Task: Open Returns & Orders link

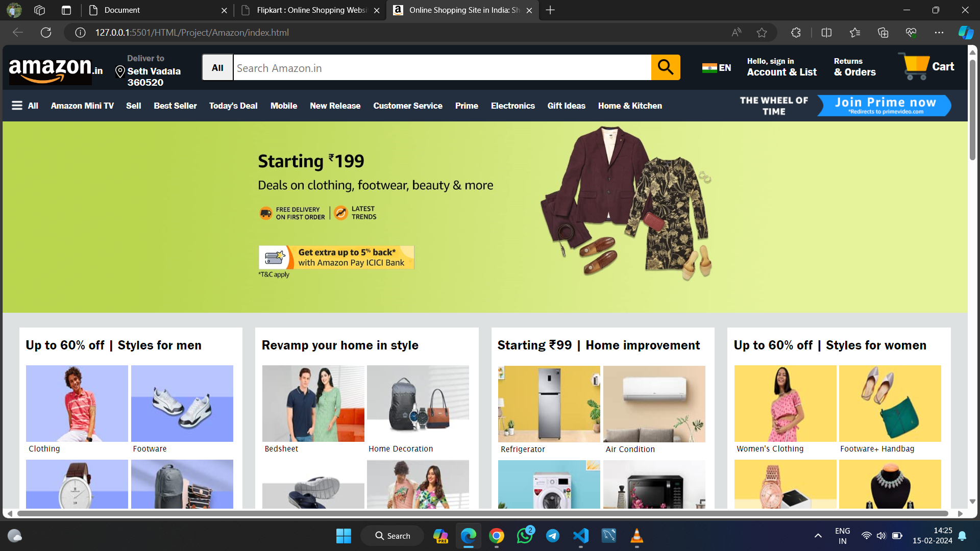Action: click(854, 67)
